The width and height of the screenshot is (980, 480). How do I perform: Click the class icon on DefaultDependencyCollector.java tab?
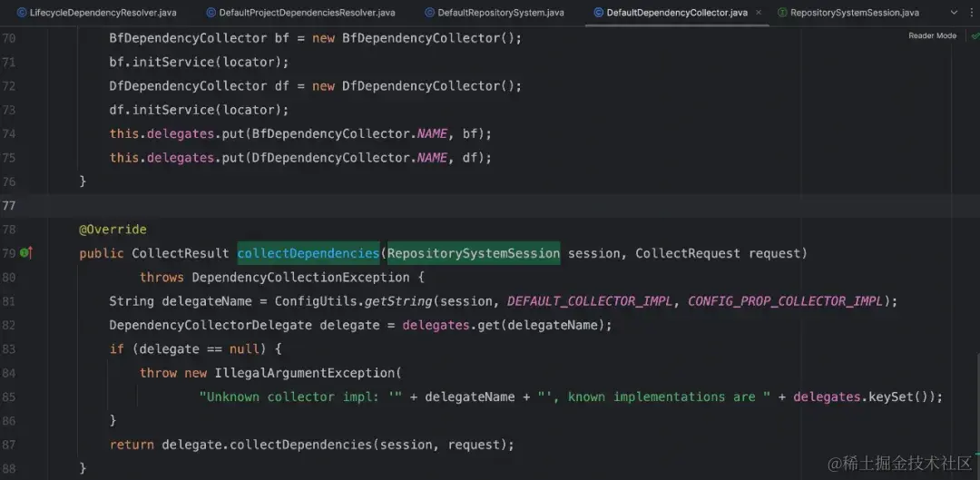(x=598, y=13)
